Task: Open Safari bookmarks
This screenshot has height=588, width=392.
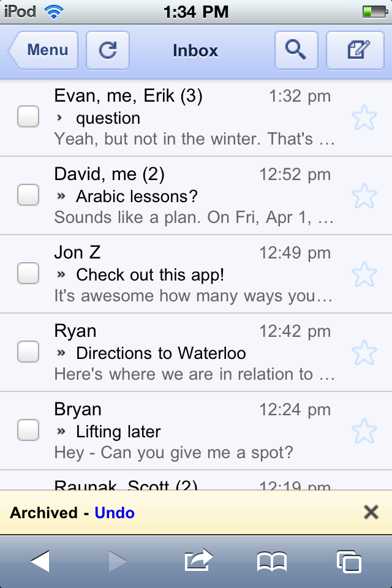Action: pyautogui.click(x=272, y=561)
